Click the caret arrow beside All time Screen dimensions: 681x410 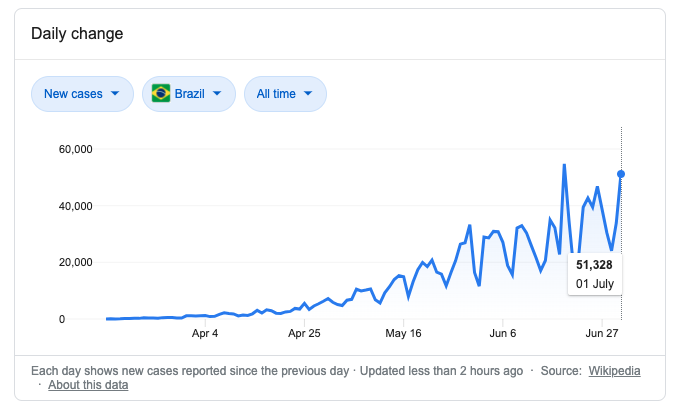[x=308, y=94]
